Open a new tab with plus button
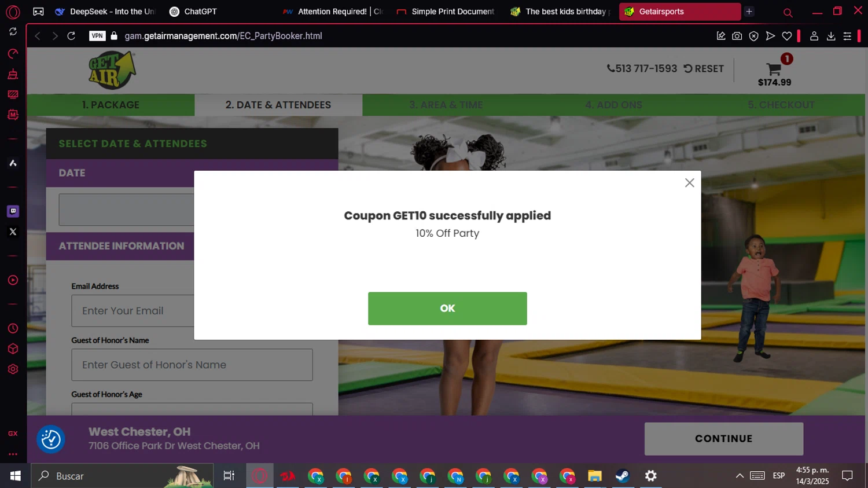This screenshot has width=868, height=488. (749, 12)
